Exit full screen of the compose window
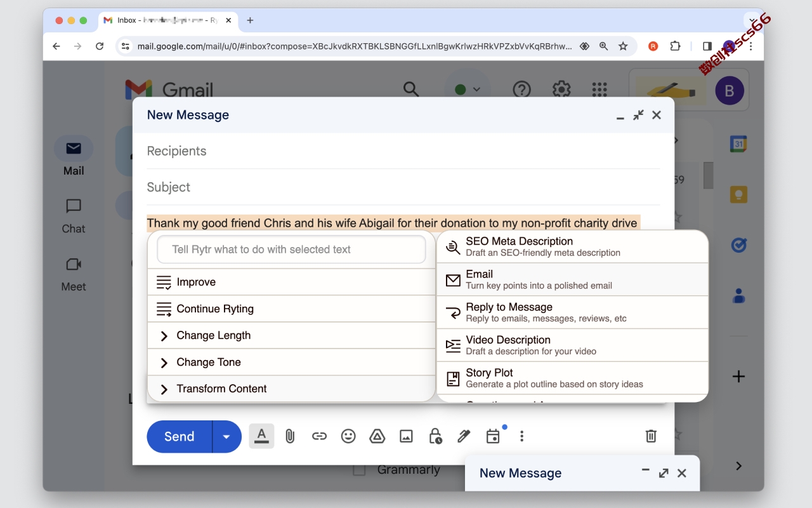 [x=638, y=115]
